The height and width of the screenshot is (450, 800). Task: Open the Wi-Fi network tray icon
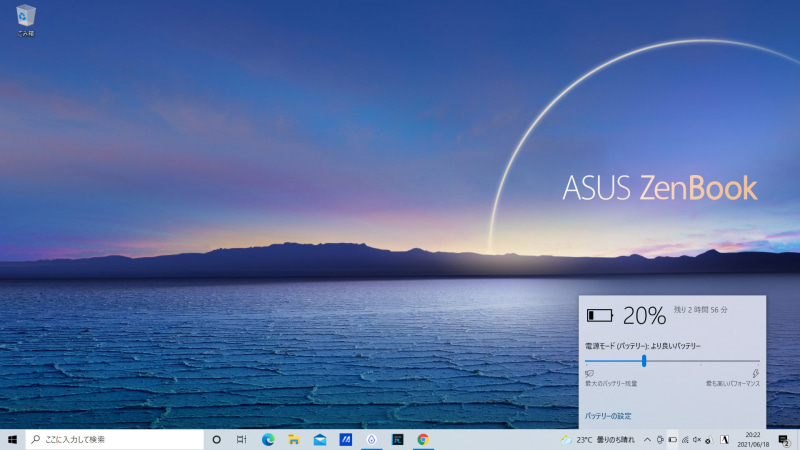point(685,439)
